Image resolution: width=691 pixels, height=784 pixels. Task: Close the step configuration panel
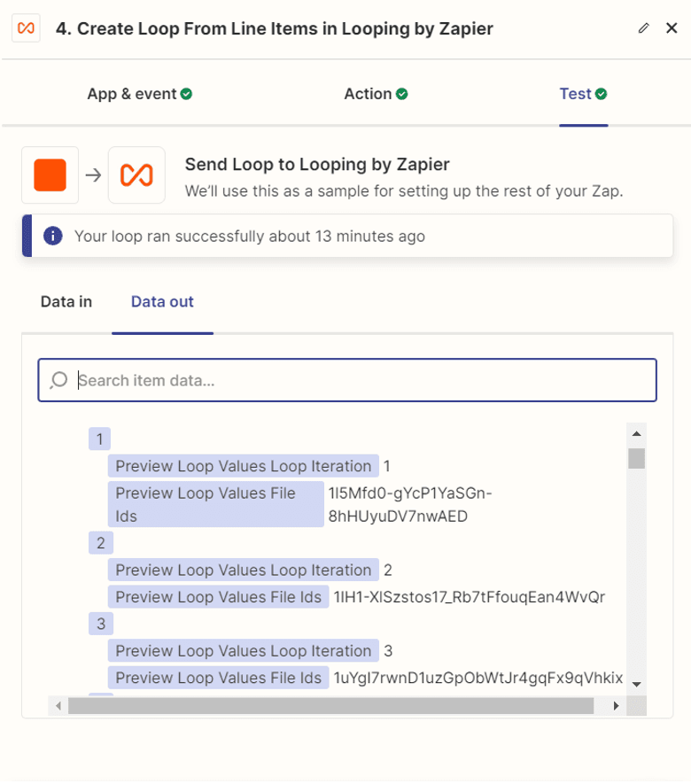click(x=673, y=27)
